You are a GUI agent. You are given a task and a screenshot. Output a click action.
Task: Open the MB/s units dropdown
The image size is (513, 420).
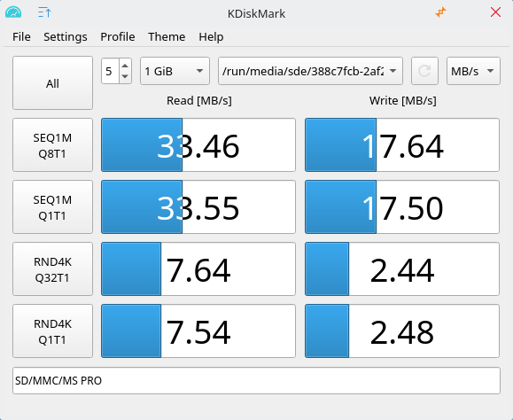(473, 71)
